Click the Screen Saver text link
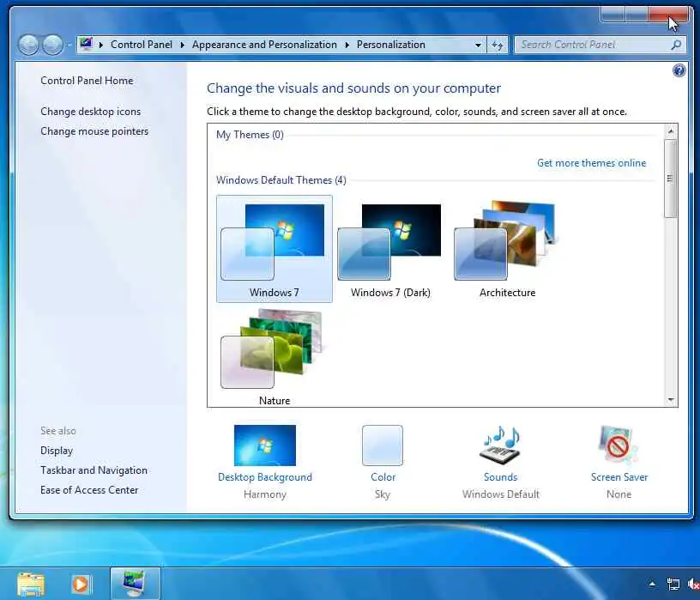The height and width of the screenshot is (600, 700). tap(619, 477)
